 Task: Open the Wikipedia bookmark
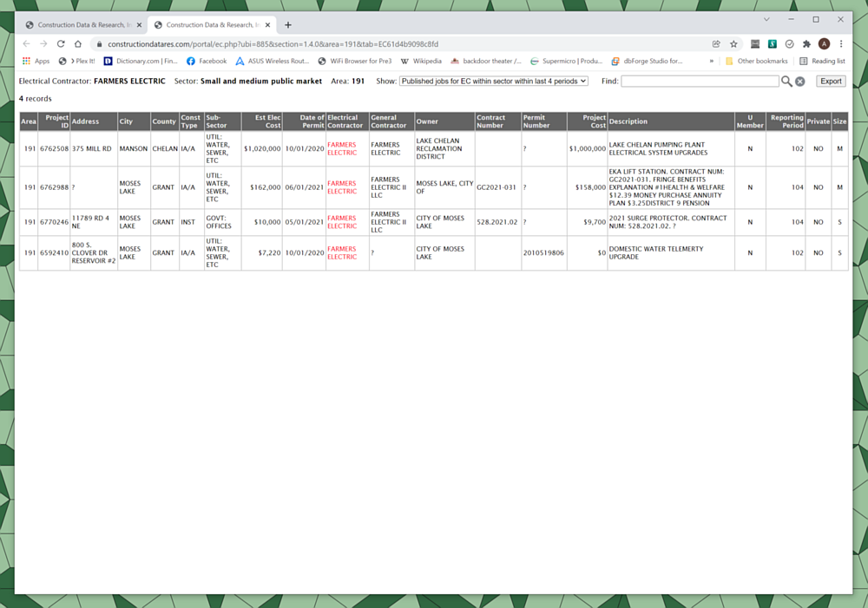(421, 61)
